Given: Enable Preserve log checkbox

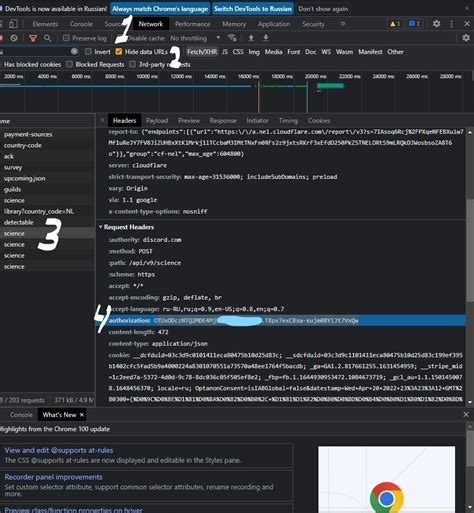Looking at the screenshot, I should point(66,38).
